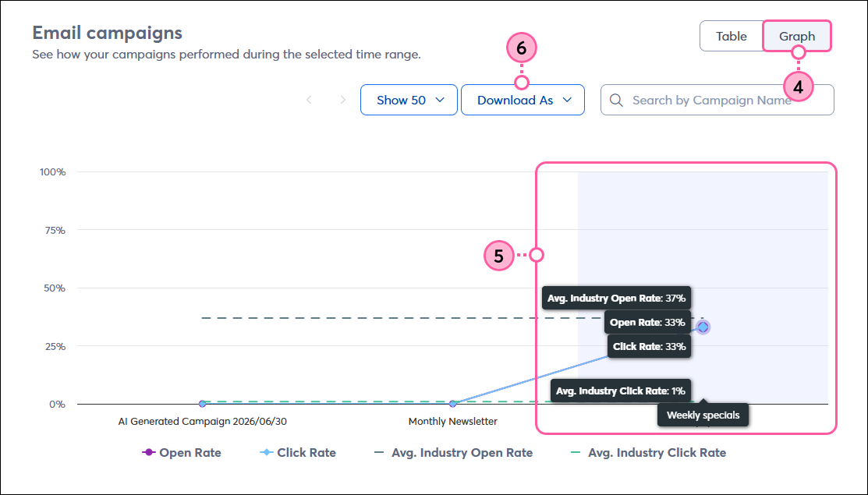The image size is (868, 495).
Task: Open the Show 50 dropdown
Action: click(x=409, y=100)
